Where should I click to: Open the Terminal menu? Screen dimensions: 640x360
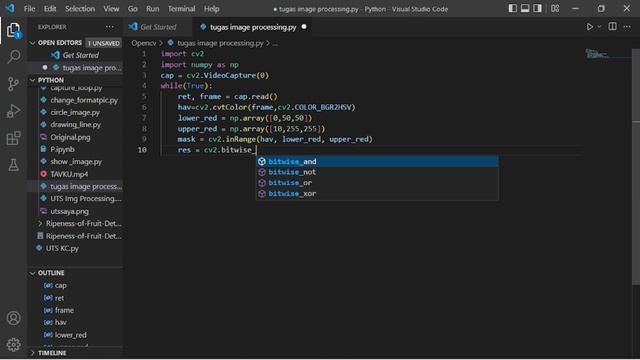coord(181,9)
